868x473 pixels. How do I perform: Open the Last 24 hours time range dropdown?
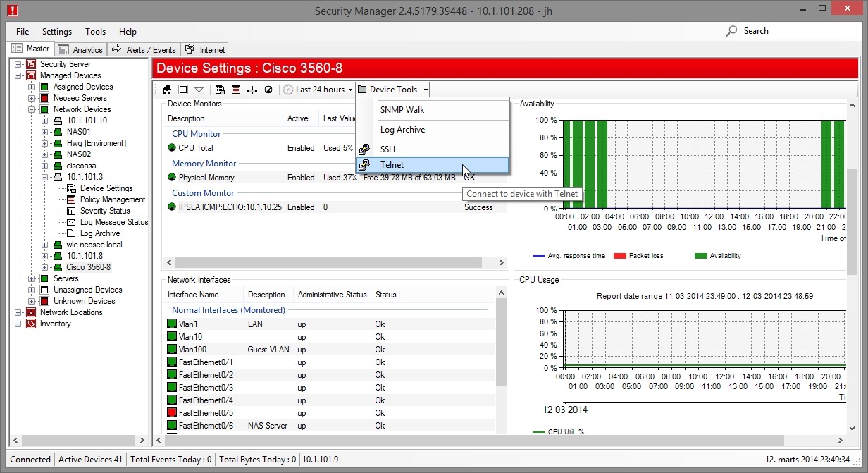click(x=318, y=90)
